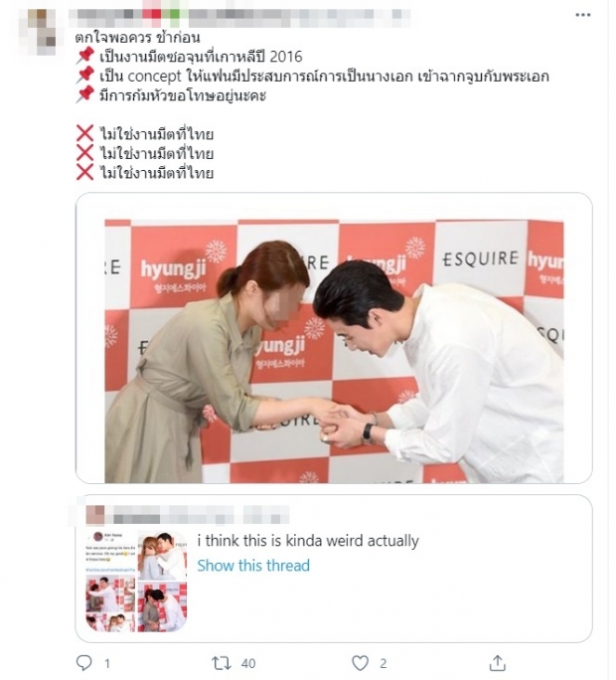Open the quoted tweet's bottom-right photo thumbnail
The image size is (616, 680).
[x=163, y=606]
